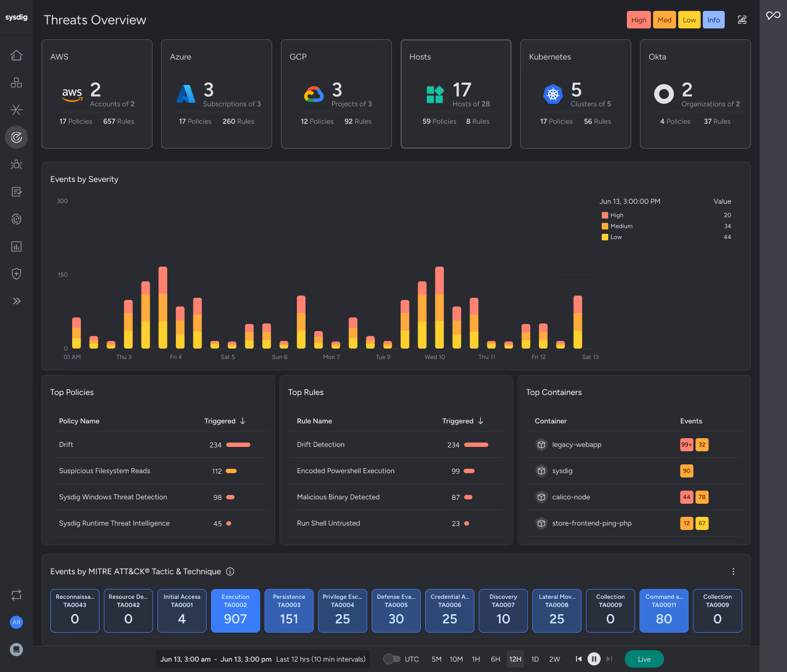
Task: Click the info icon beside MITRE ATT&CK title
Action: pos(230,571)
